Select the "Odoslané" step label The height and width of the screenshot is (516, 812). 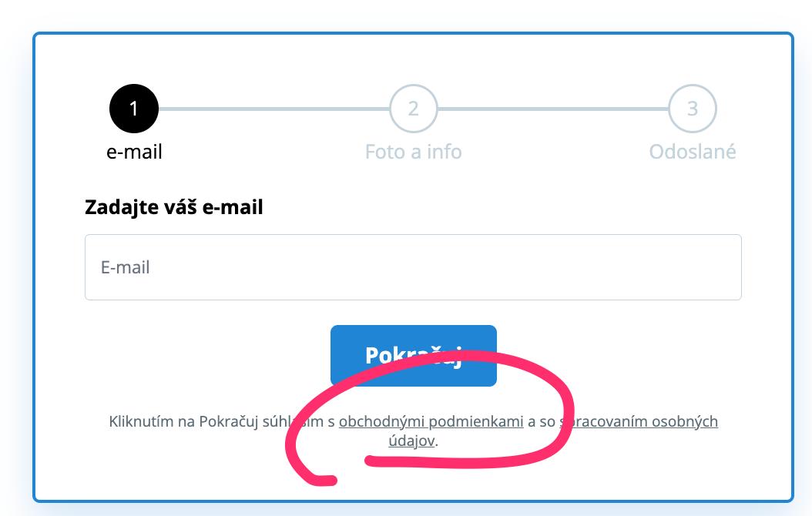[x=693, y=152]
